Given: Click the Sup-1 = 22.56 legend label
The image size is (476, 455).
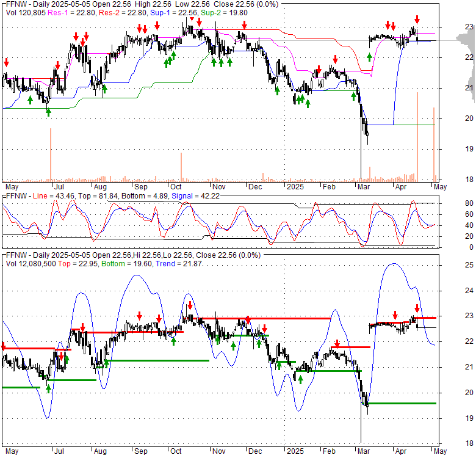Looking at the screenshot, I should coord(173,13).
